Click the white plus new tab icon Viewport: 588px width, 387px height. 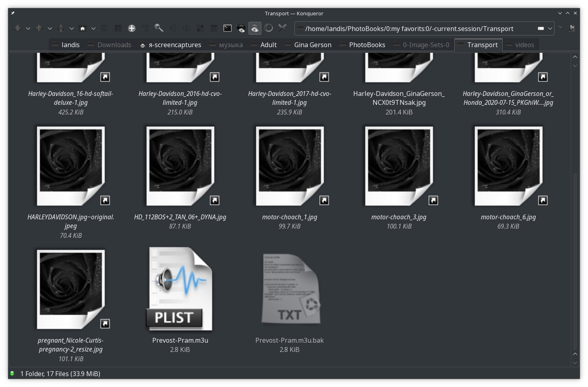[132, 28]
